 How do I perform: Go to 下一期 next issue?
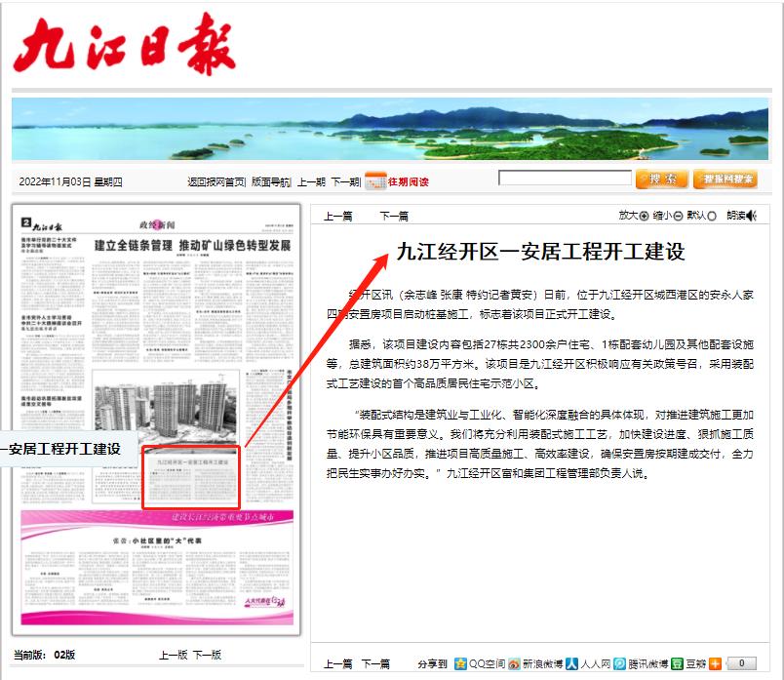click(345, 181)
